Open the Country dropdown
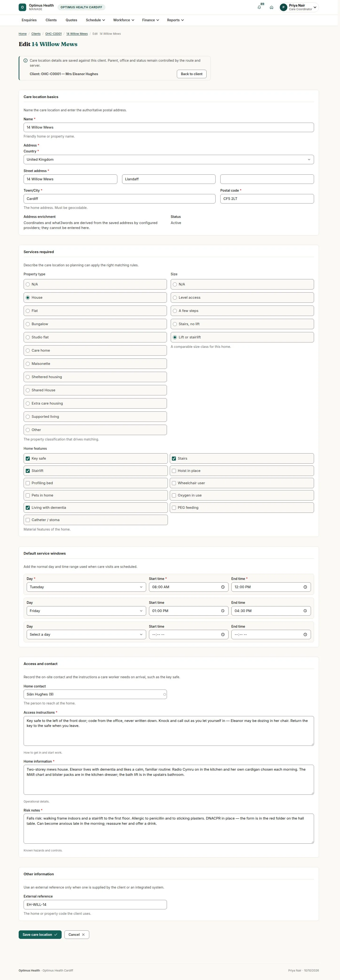The image size is (340, 980). click(x=169, y=160)
